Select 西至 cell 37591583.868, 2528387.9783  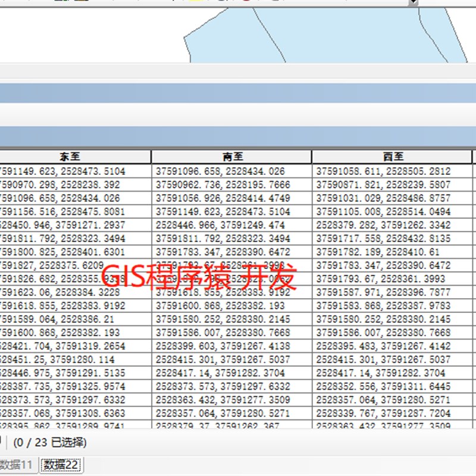392,306
